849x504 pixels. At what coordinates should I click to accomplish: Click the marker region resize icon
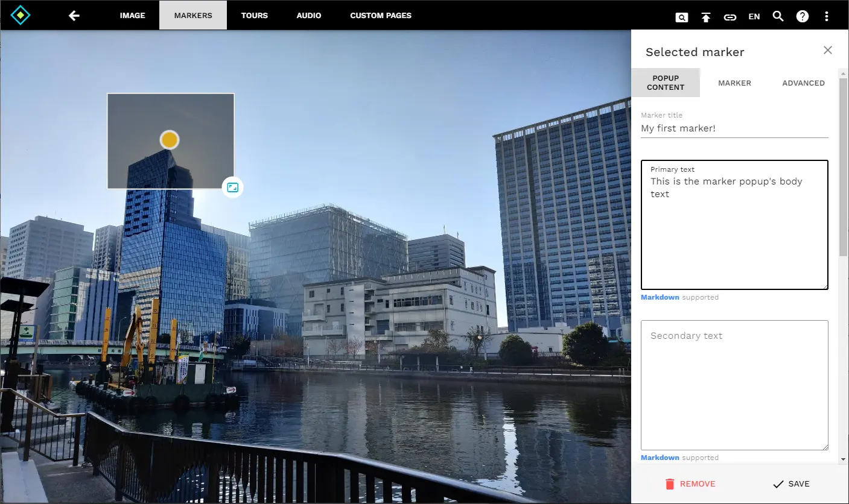(232, 187)
